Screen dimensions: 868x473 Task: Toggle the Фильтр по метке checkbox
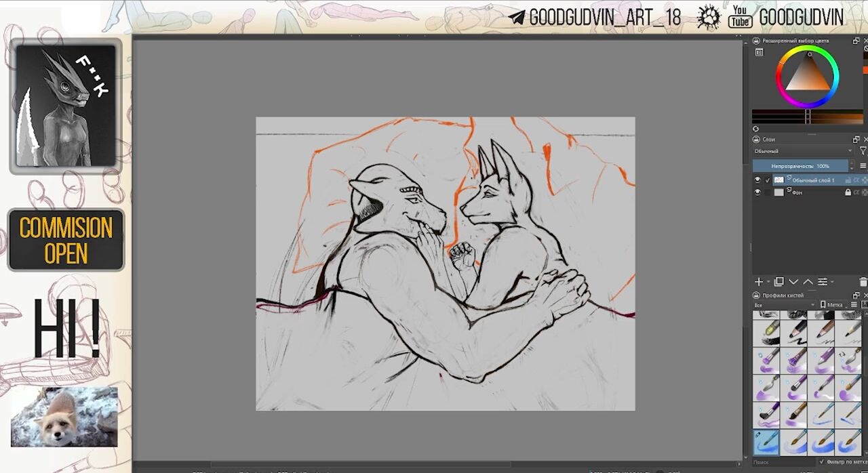coord(822,462)
